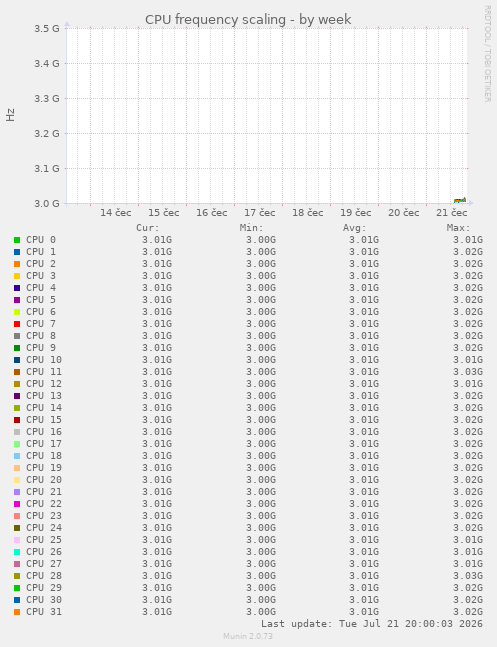The width and height of the screenshot is (497, 647).
Task: Click the CPU 19 legend label
Action: click(x=44, y=468)
